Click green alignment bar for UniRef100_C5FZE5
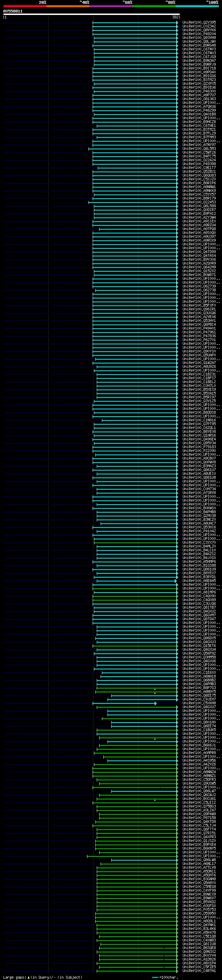Screen dimensions: 222x980 tap(138, 967)
